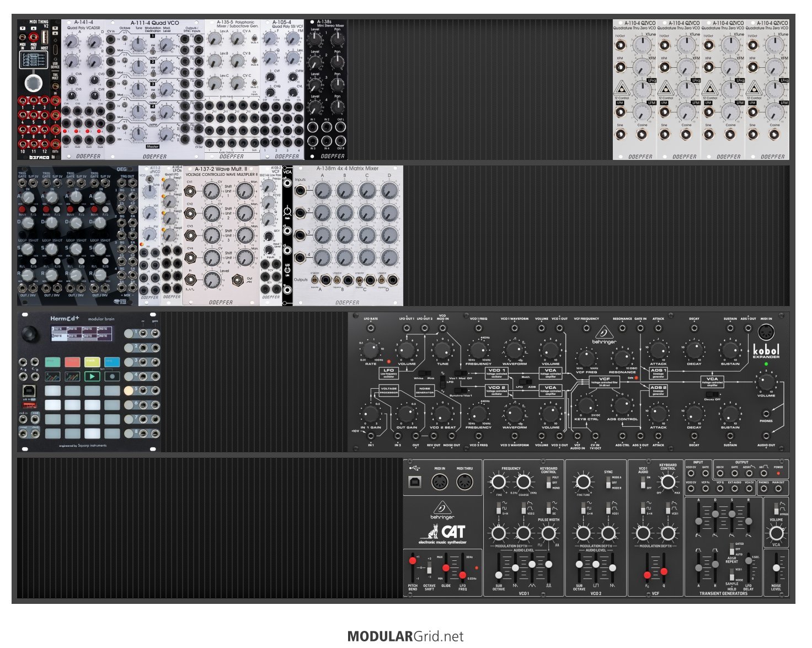Toggle the CAT ADSR Repeat switch
Screen dimensions: 812x648
pyautogui.click(x=731, y=549)
